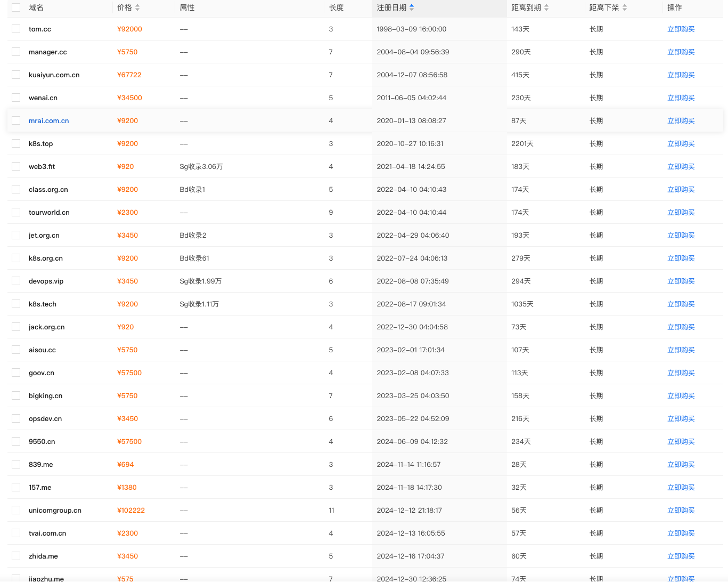
Task: Select the k8s.top row checkbox
Action: (x=16, y=144)
